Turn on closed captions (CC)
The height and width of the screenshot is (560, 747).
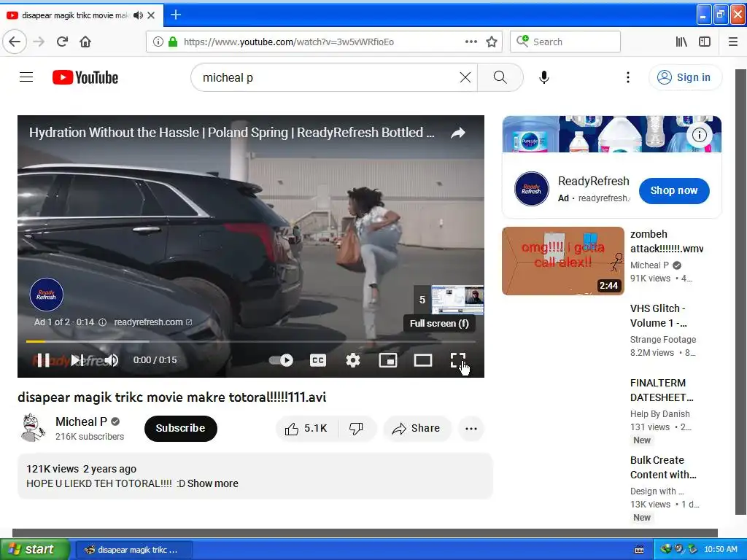click(318, 360)
